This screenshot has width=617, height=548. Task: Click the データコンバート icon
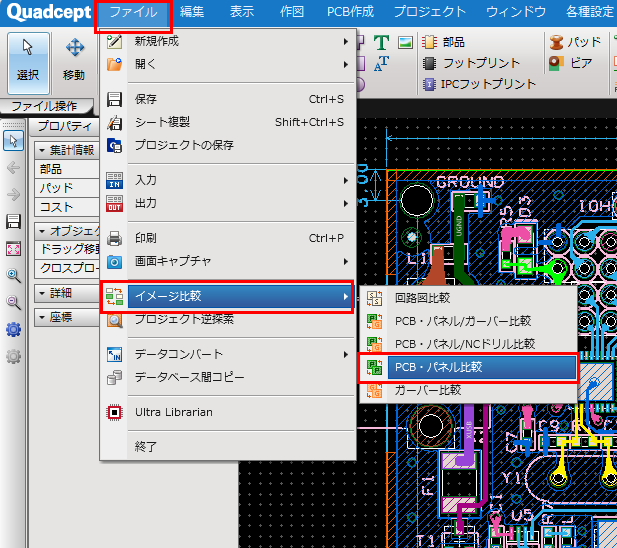coord(115,354)
